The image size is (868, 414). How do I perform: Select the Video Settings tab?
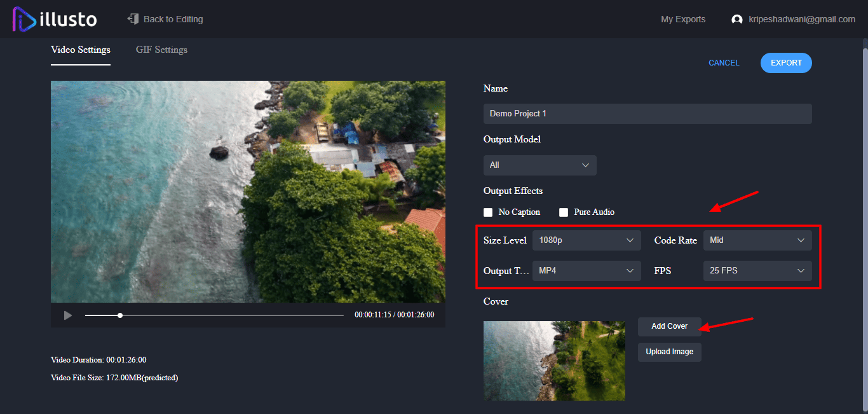(x=81, y=50)
